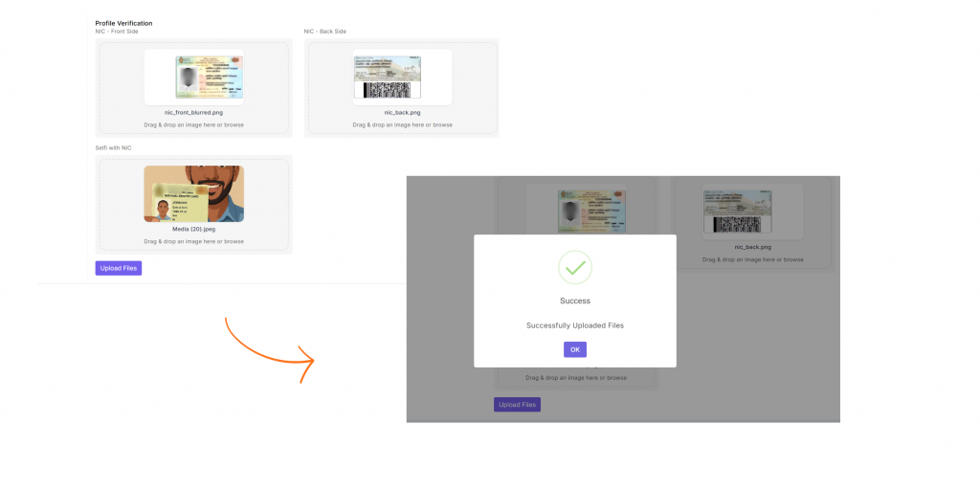
Task: Click browse text under nic_front_blurred.png
Action: 234,124
